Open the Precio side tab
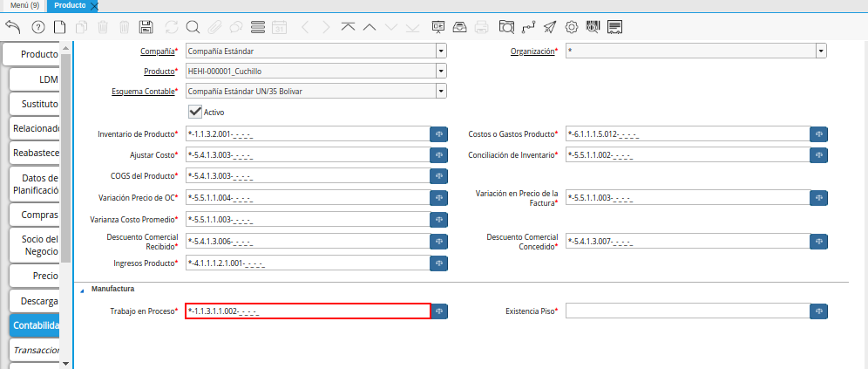 34,276
